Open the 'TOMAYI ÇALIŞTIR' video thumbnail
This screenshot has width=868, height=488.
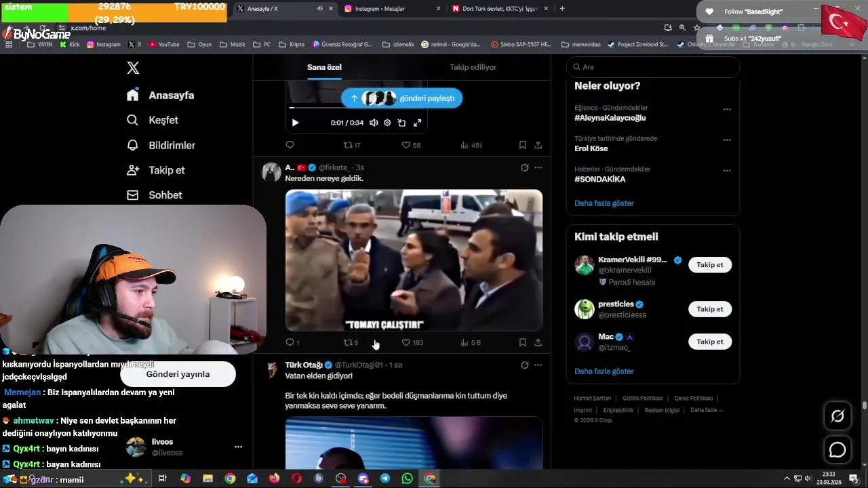pyautogui.click(x=414, y=260)
